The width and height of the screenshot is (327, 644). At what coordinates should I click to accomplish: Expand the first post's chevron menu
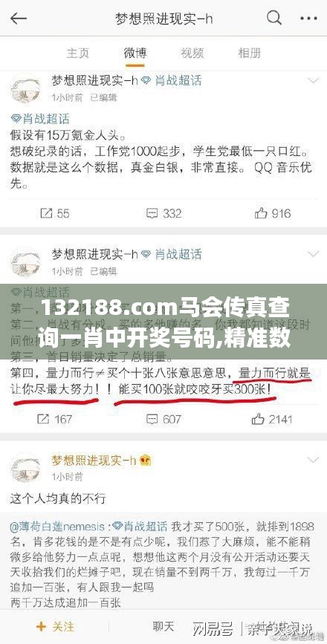tap(314, 80)
